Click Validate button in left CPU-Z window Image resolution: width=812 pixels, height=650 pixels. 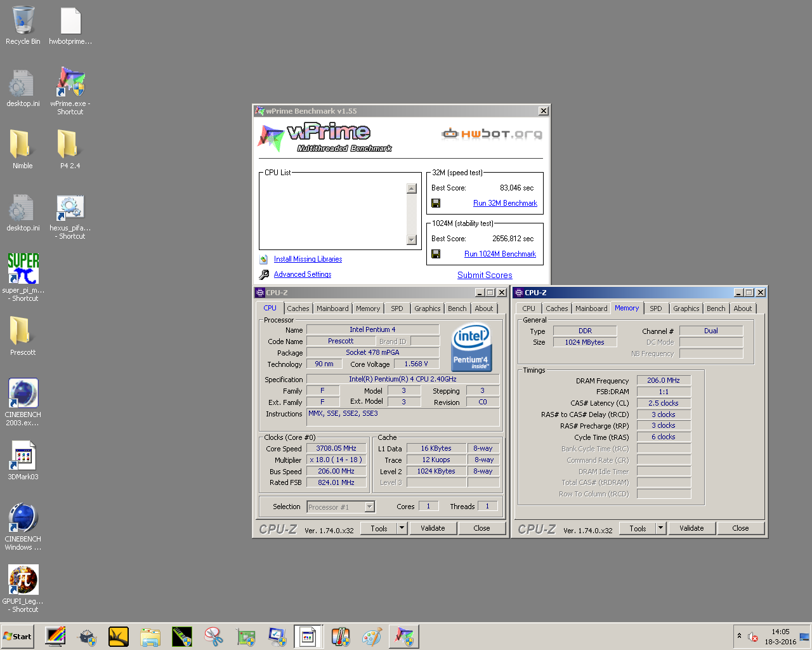[433, 528]
